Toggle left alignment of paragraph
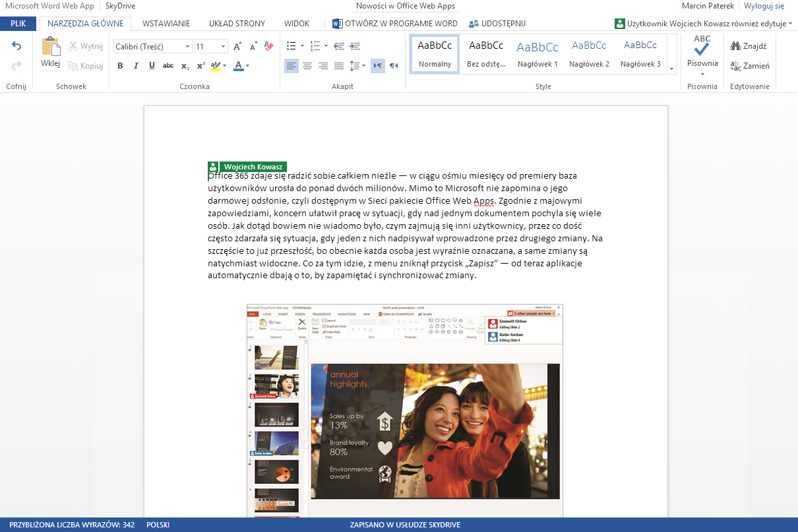Viewport: 798px width, 532px height. 292,65
